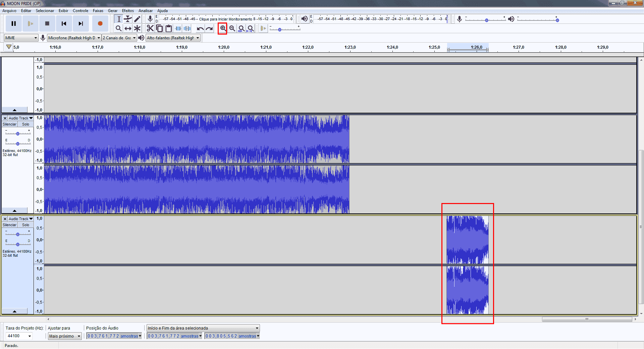This screenshot has width=644, height=349.
Task: Cut selection with the scissors icon
Action: point(150,29)
